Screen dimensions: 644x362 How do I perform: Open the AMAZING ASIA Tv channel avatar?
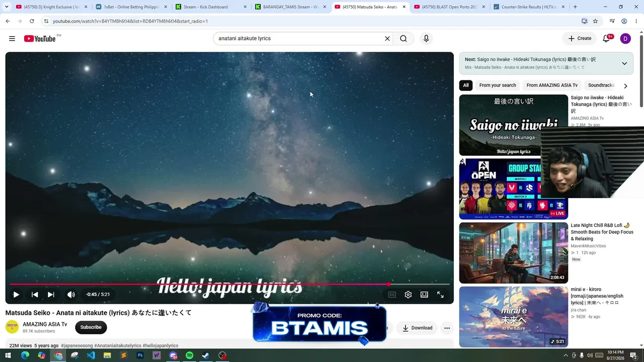point(12,327)
